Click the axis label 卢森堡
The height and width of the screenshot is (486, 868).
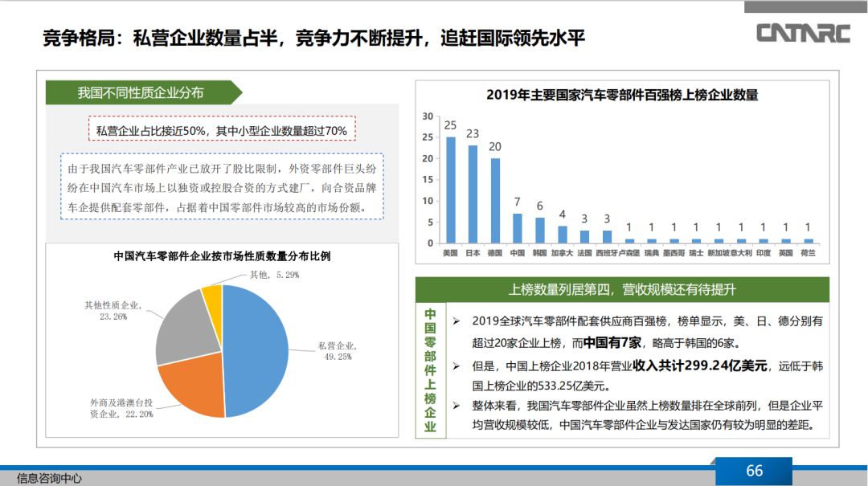pos(628,253)
